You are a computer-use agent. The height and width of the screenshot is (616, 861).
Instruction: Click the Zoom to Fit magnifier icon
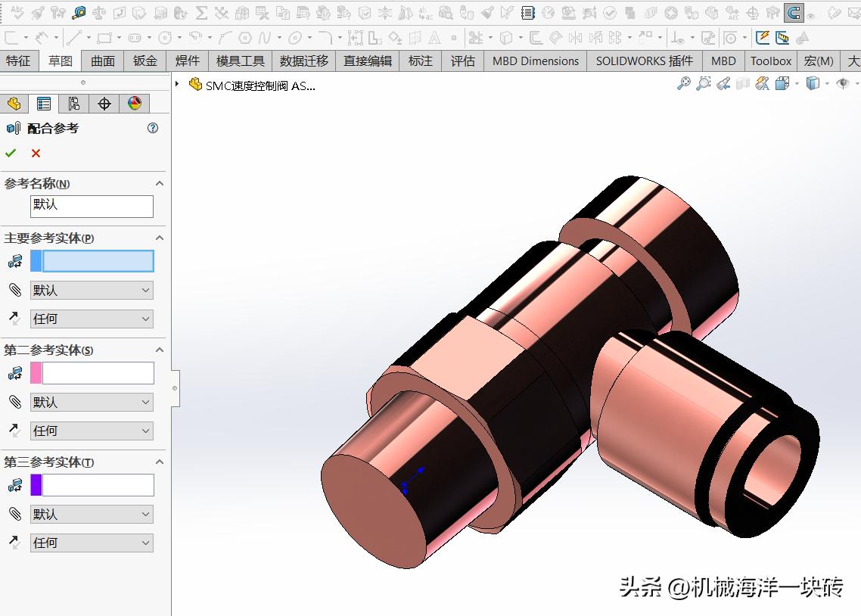683,84
